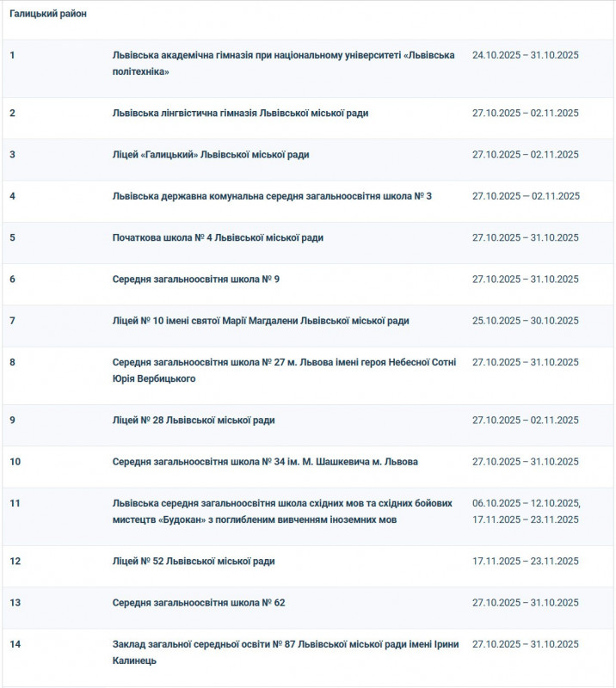Viewport: 616px width, 688px height.
Task: Open Ліцей № 10 імені Марії Магдалени
Action: pyautogui.click(x=261, y=321)
